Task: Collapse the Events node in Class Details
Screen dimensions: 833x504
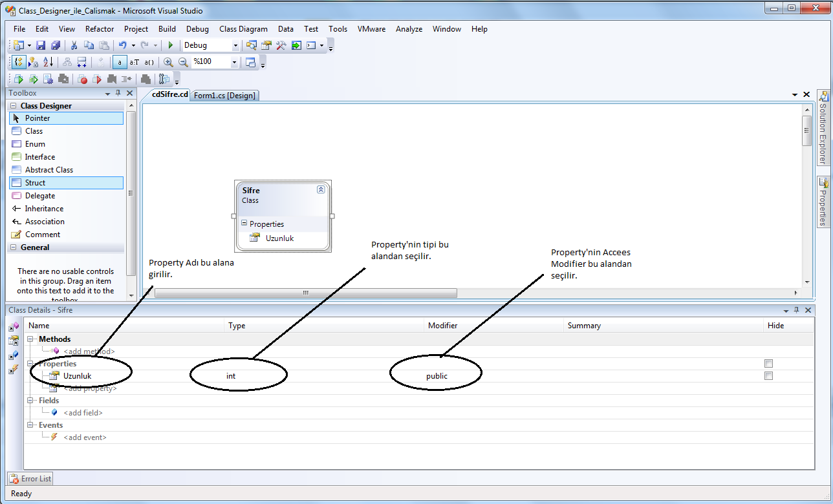Action: point(31,425)
